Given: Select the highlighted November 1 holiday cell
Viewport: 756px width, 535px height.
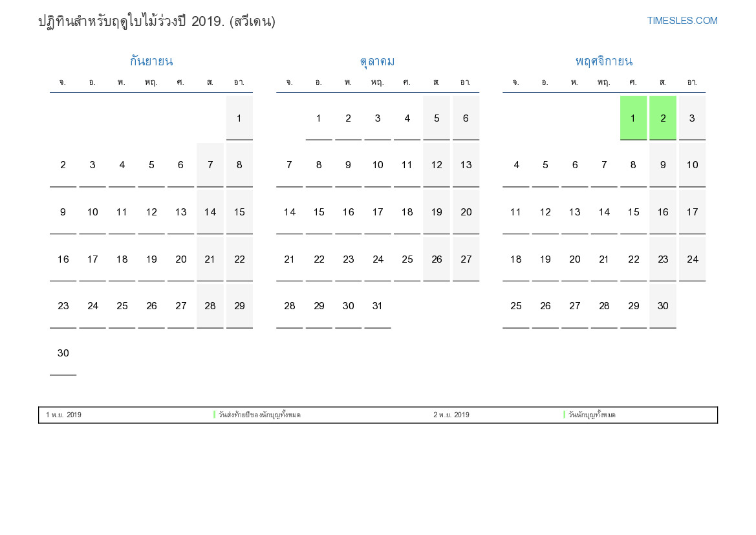Looking at the screenshot, I should click(x=632, y=118).
